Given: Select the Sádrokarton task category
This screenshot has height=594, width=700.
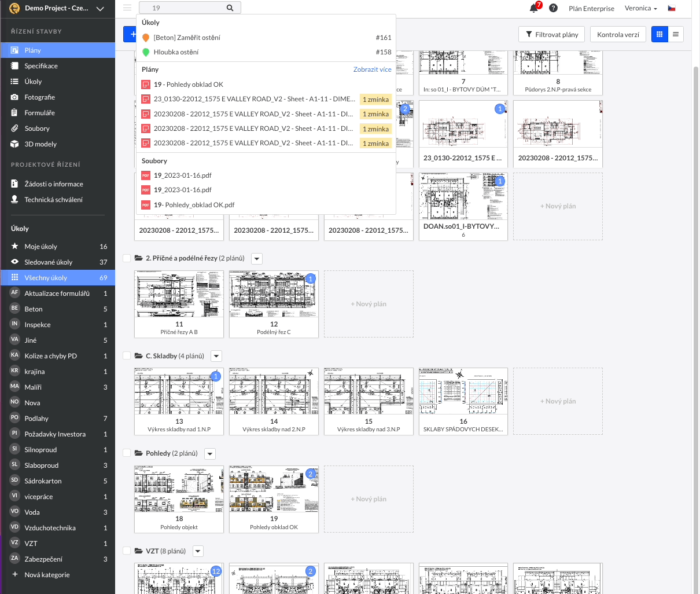Looking at the screenshot, I should [x=57, y=481].
